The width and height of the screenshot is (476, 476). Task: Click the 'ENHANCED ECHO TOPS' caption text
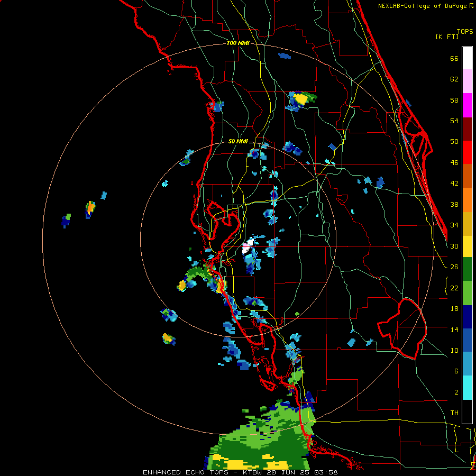(186, 472)
